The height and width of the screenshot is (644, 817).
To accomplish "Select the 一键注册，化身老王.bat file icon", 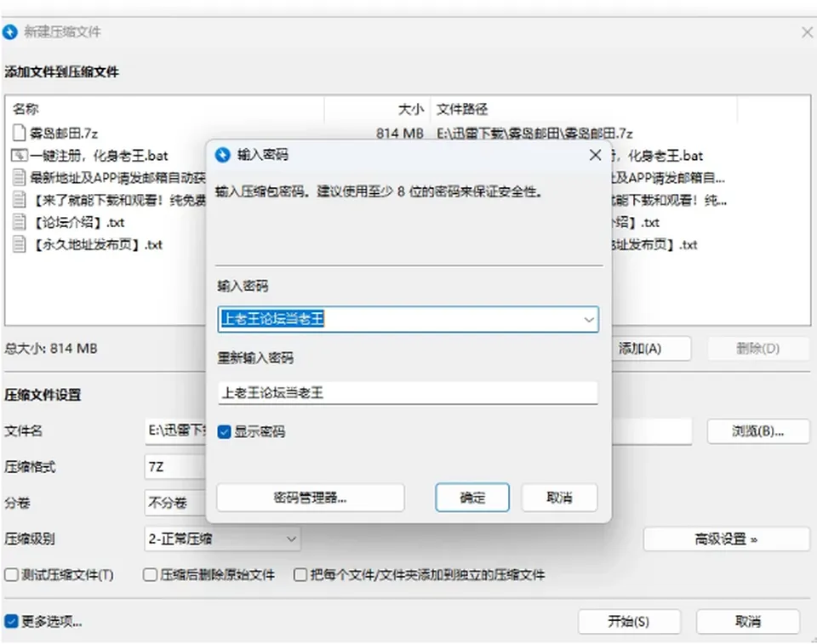I will (20, 156).
